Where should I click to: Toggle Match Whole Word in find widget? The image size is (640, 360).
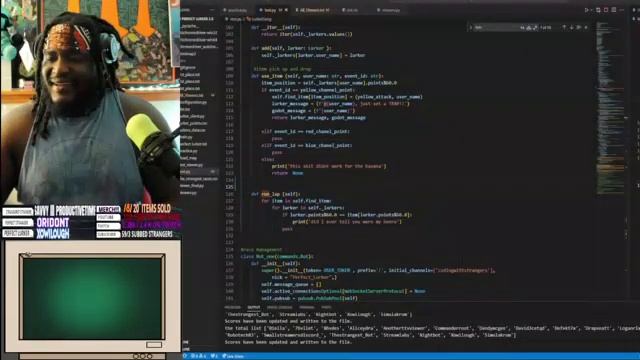coord(529,27)
